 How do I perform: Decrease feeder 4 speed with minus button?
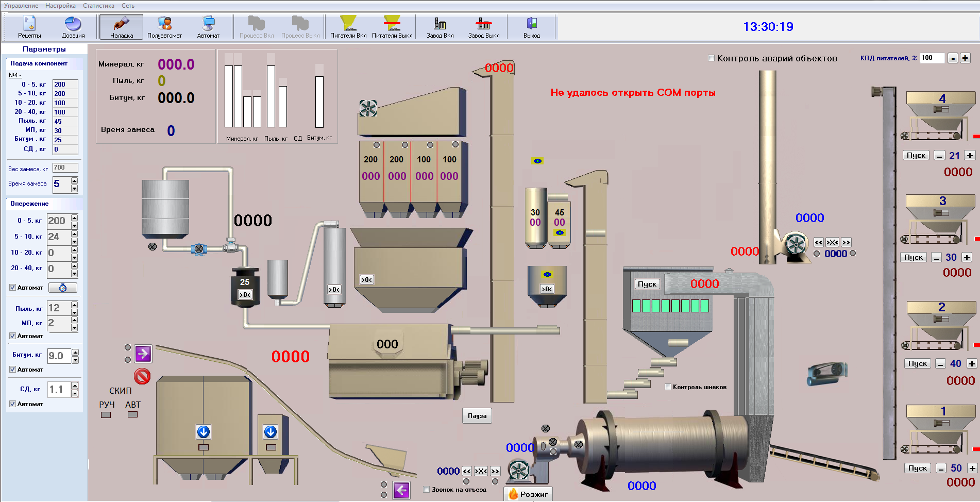click(939, 156)
